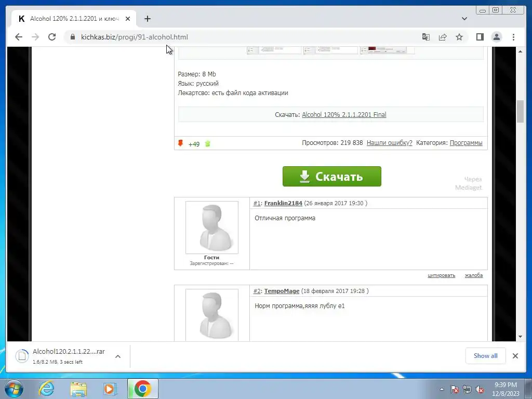Open TempoMage user profile
This screenshot has height=399, width=532.
282,291
